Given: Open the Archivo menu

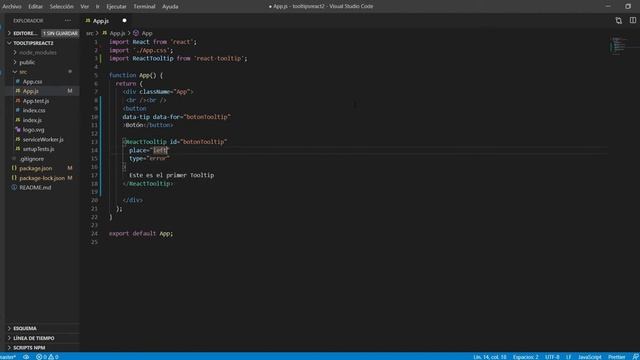Looking at the screenshot, I should coord(12,6).
